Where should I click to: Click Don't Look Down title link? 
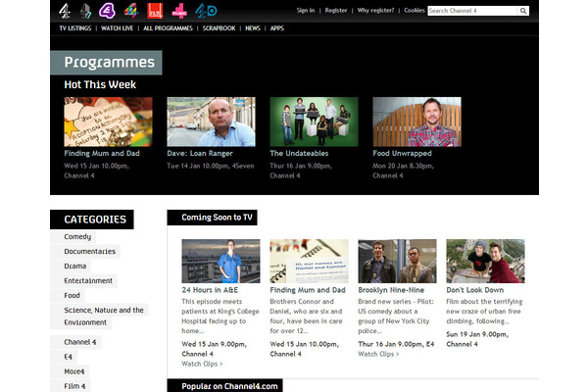(474, 290)
